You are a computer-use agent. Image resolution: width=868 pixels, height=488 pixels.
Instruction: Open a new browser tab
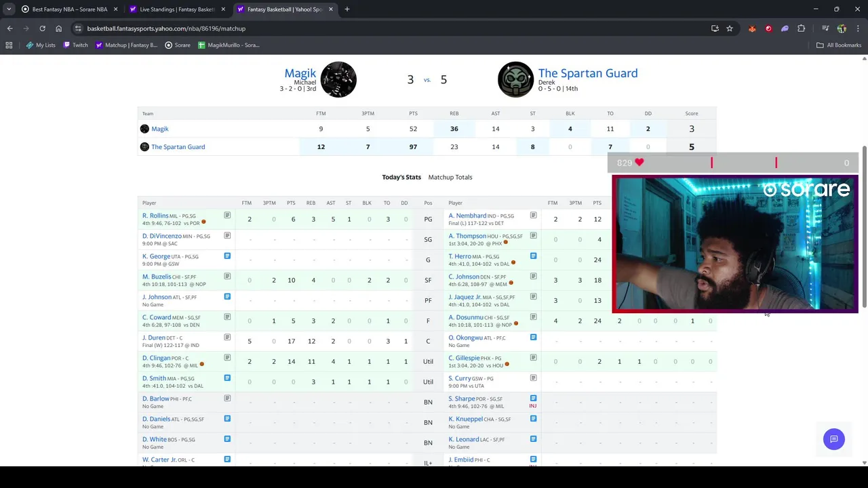[x=347, y=9]
